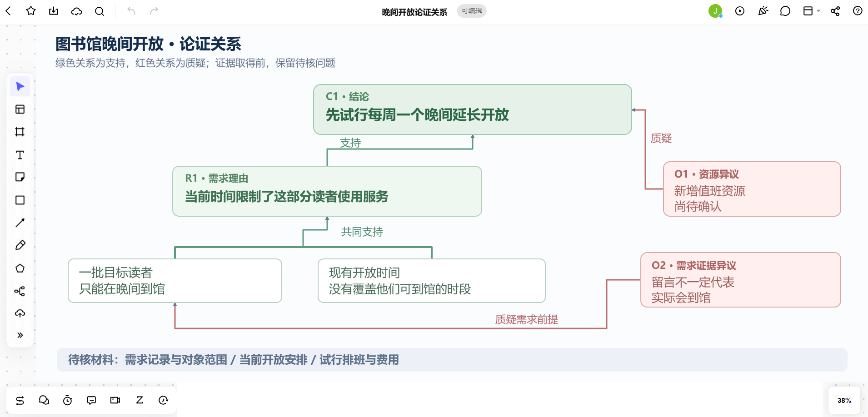Image resolution: width=868 pixels, height=417 pixels.
Task: Redo the last action
Action: [154, 11]
